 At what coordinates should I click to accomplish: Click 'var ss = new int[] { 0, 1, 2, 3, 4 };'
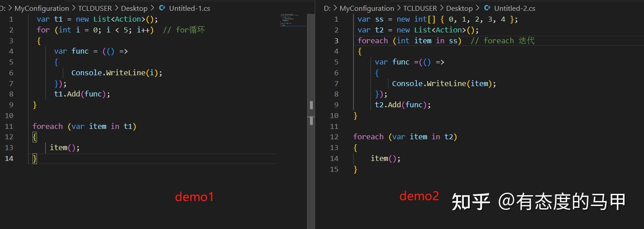[x=438, y=19]
